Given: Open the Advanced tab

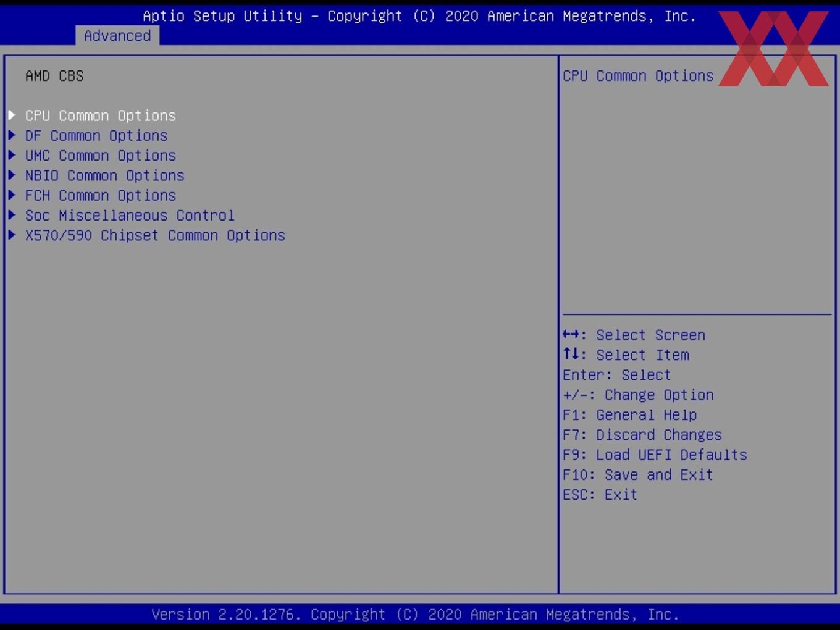Looking at the screenshot, I should (117, 36).
